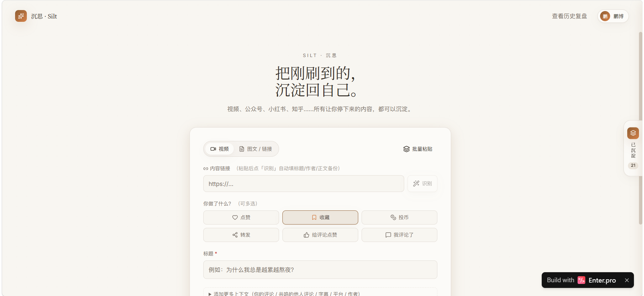Click the 识别 recognize button
Image resolution: width=644 pixels, height=296 pixels.
(422, 184)
